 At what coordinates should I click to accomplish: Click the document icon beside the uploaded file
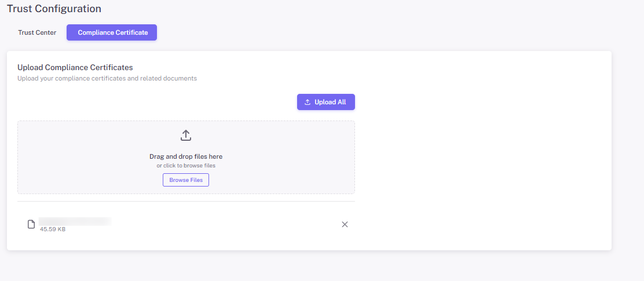[x=31, y=224]
